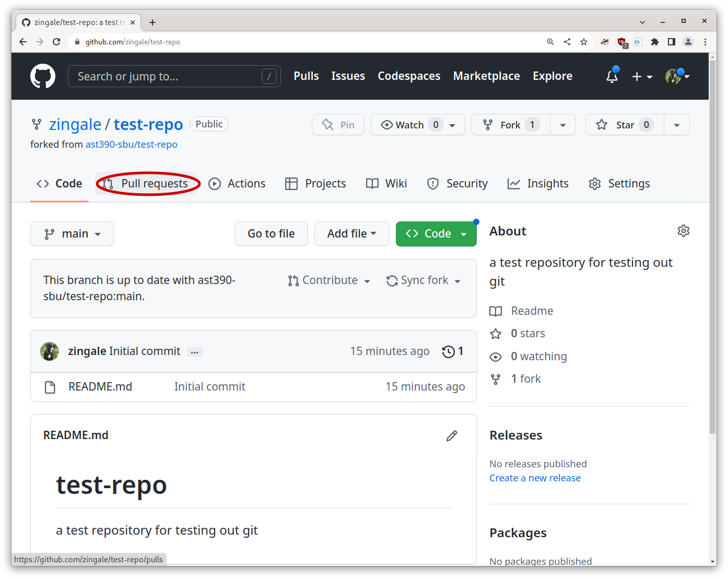728x579 pixels.
Task: Click the README.md file icon
Action: click(50, 387)
